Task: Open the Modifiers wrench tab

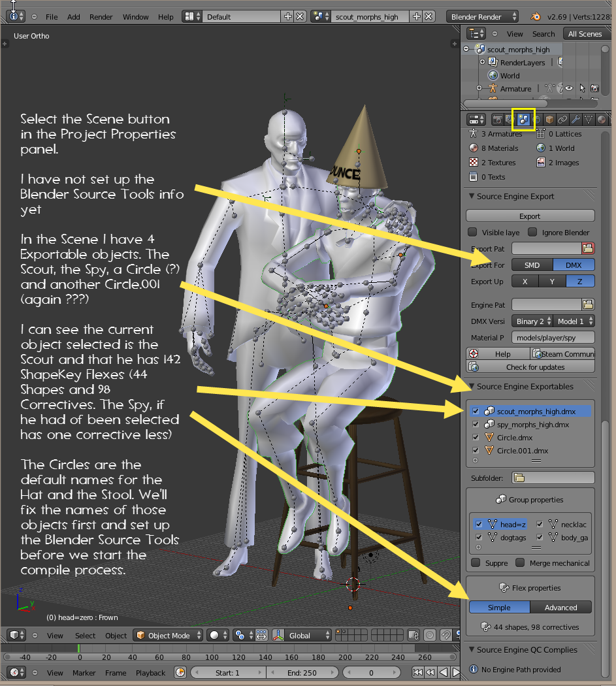Action: click(x=575, y=120)
